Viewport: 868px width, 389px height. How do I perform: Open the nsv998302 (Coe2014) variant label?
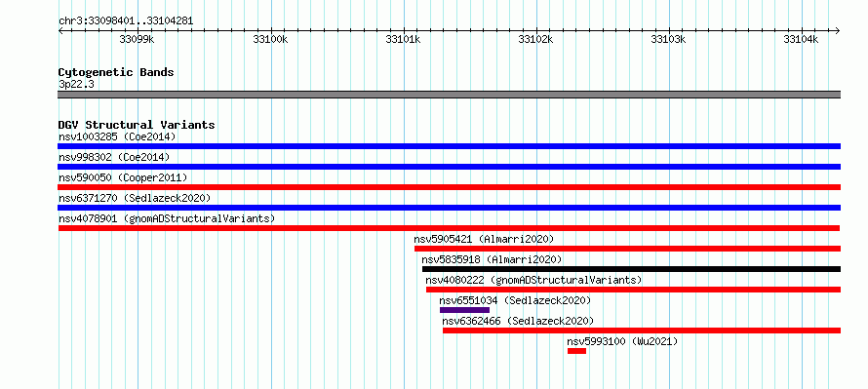[x=114, y=157]
